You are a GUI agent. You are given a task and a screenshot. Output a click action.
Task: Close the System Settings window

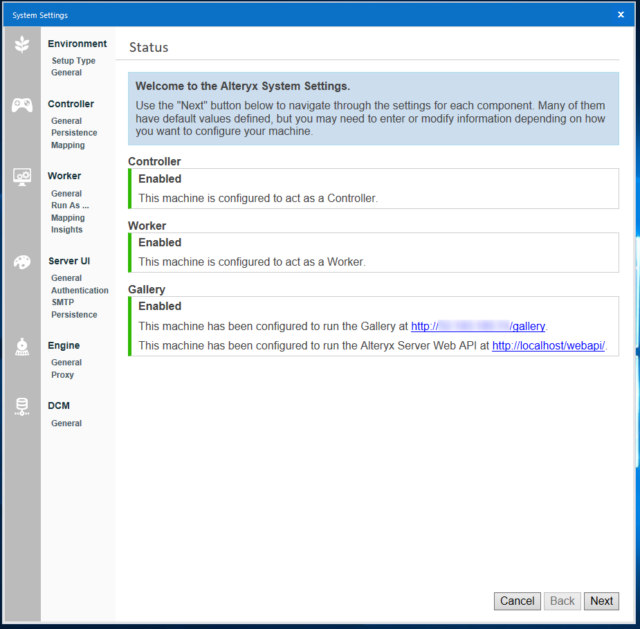(621, 15)
